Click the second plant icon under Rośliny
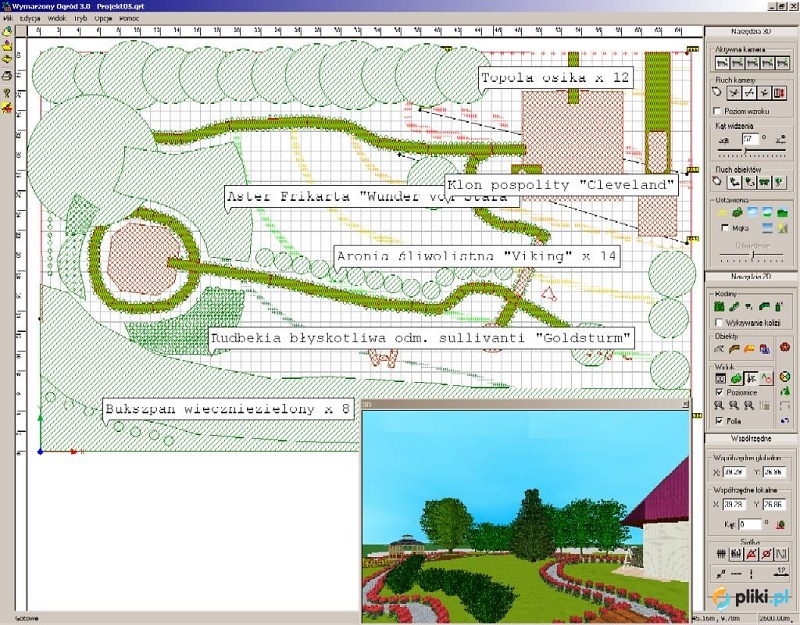The width and height of the screenshot is (800, 625). pos(734,307)
